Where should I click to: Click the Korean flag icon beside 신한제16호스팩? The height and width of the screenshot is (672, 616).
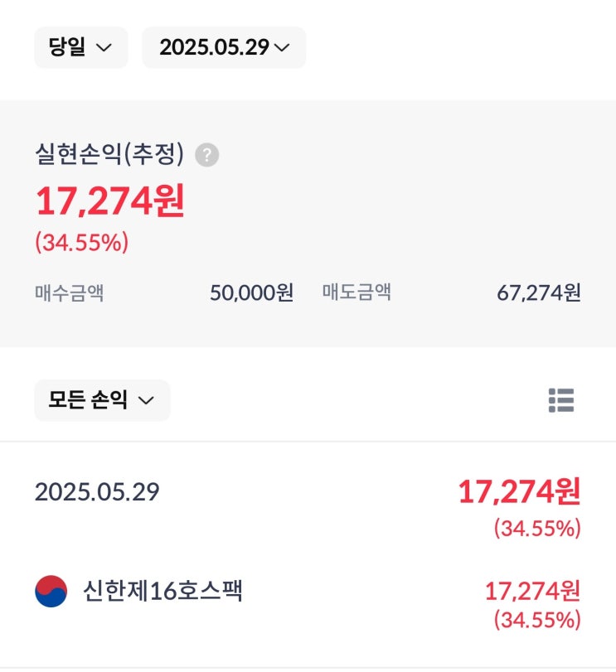click(51, 592)
